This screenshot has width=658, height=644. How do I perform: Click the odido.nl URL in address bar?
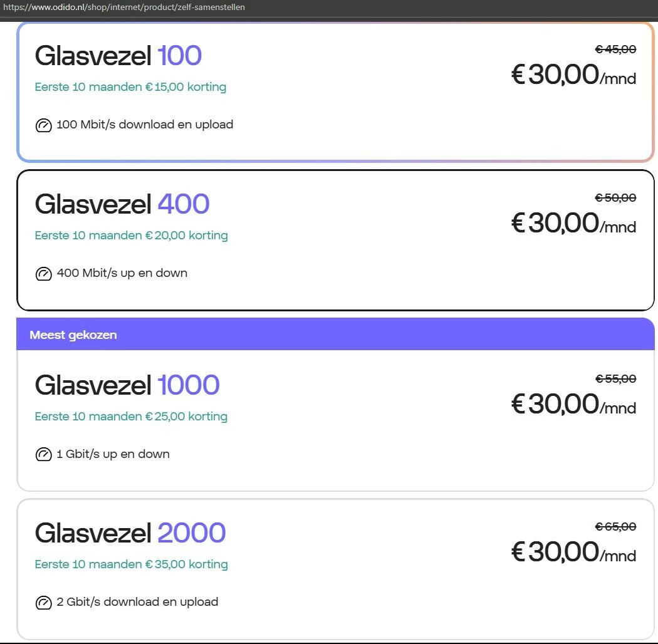(124, 8)
